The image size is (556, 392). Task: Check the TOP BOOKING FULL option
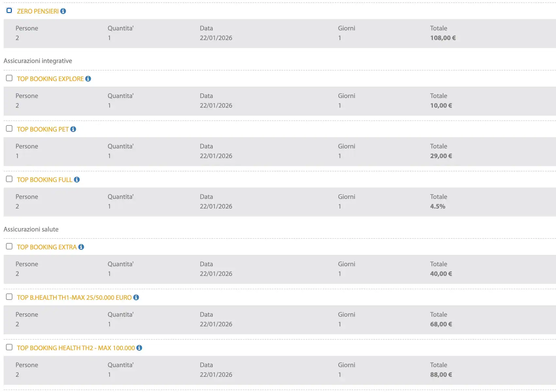tap(9, 179)
